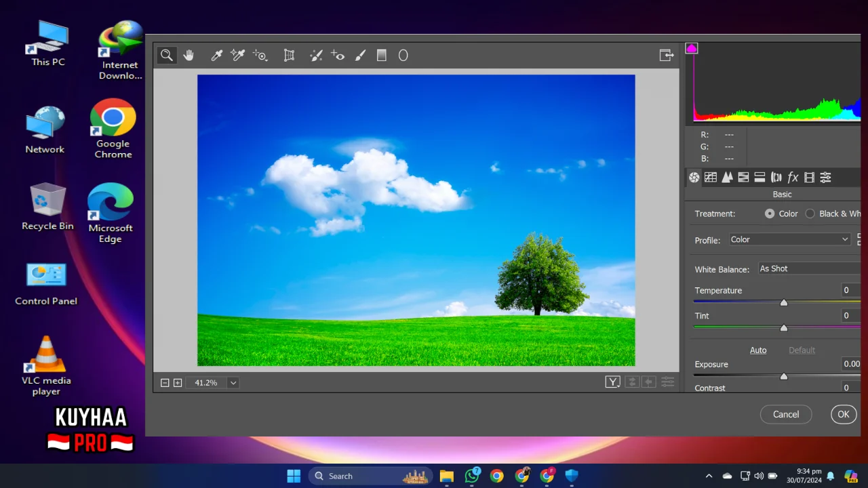
Task: Select the Graduated Filter tool
Action: 382,56
